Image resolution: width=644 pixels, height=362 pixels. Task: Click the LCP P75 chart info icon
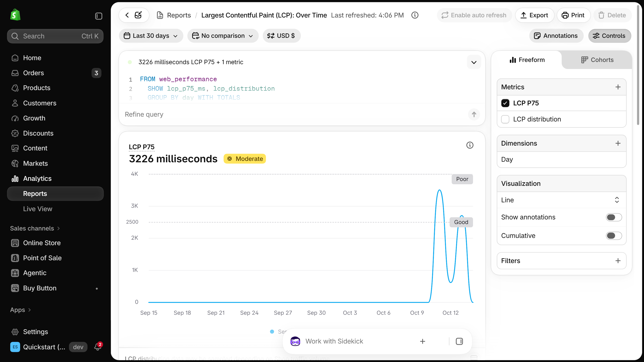coord(470,145)
